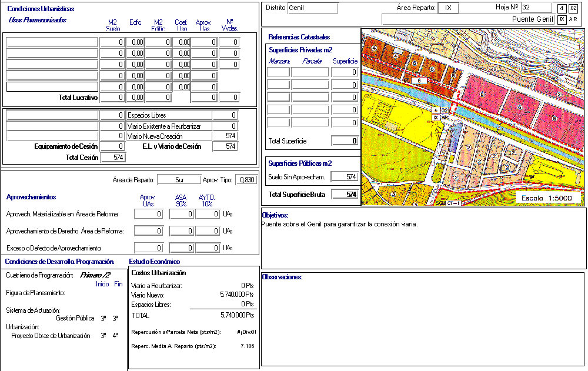Viewport: 588px width, 371px height.
Task: Click the Viario Nueva Creación value 574
Action: (225, 136)
